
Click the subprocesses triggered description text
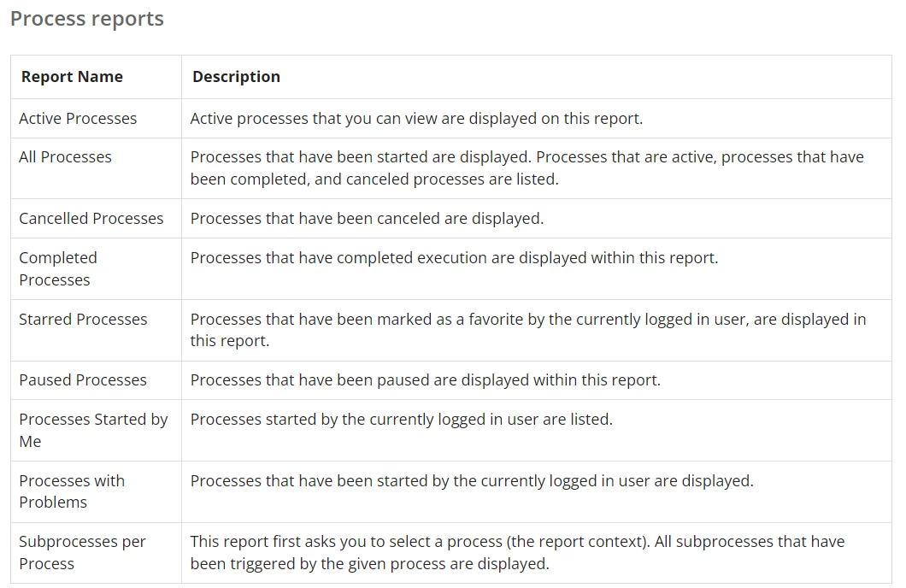518,553
